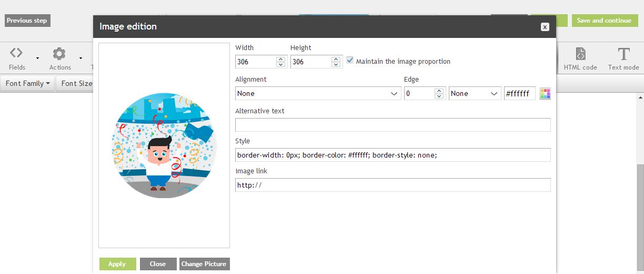The width and height of the screenshot is (644, 274).
Task: Open the Edge style None dropdown
Action: (x=474, y=94)
